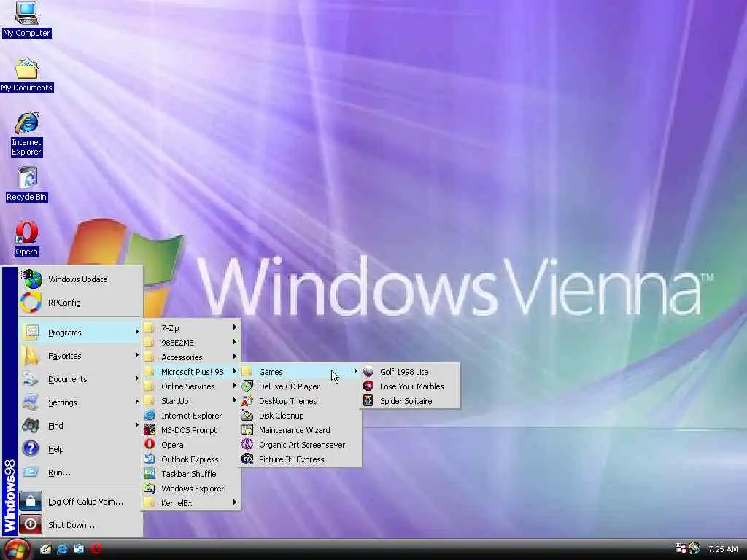
Task: Click the Start orb button
Action: pyautogui.click(x=18, y=550)
